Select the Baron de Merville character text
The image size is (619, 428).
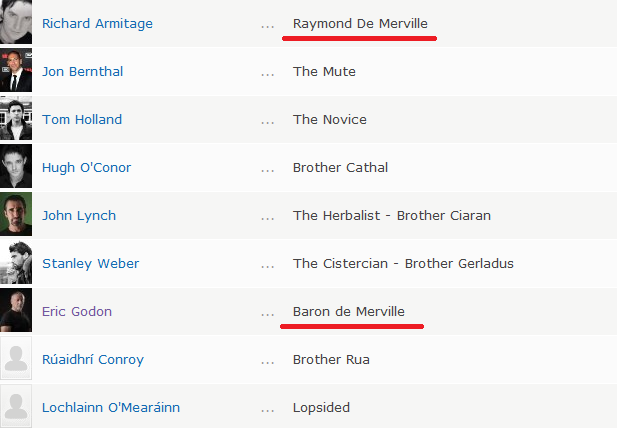(349, 312)
